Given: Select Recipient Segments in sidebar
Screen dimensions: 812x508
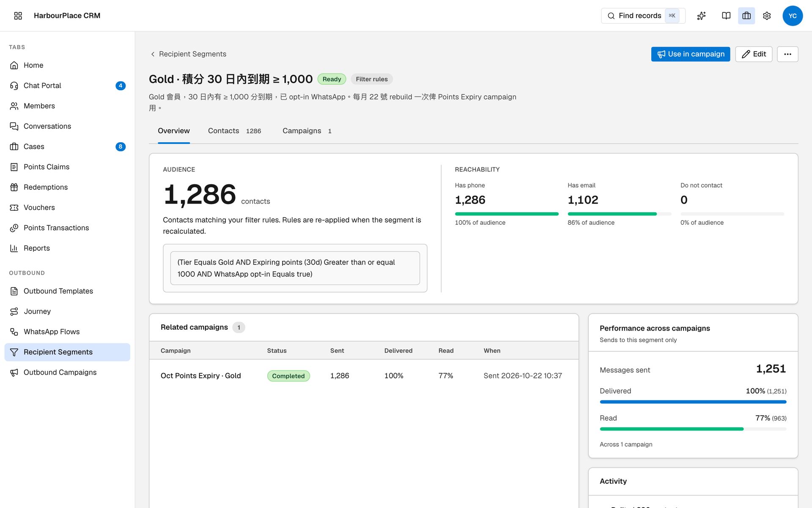Looking at the screenshot, I should point(67,352).
